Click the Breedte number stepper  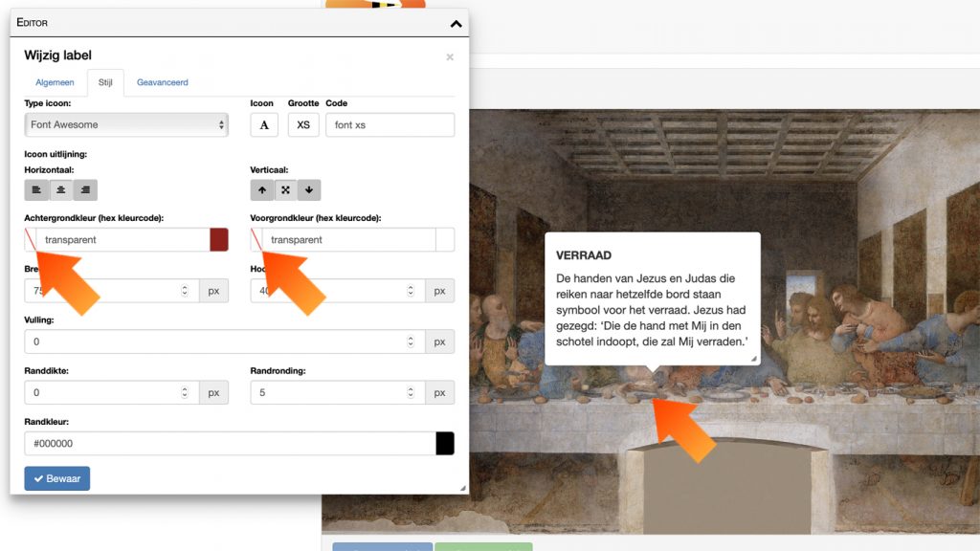point(185,291)
